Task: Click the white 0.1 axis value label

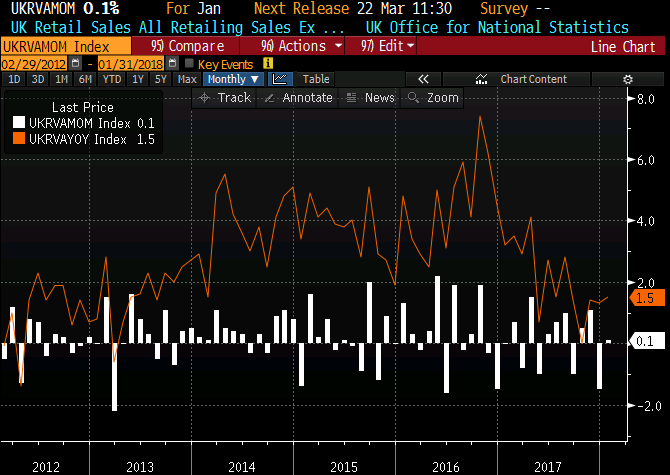Action: (648, 341)
